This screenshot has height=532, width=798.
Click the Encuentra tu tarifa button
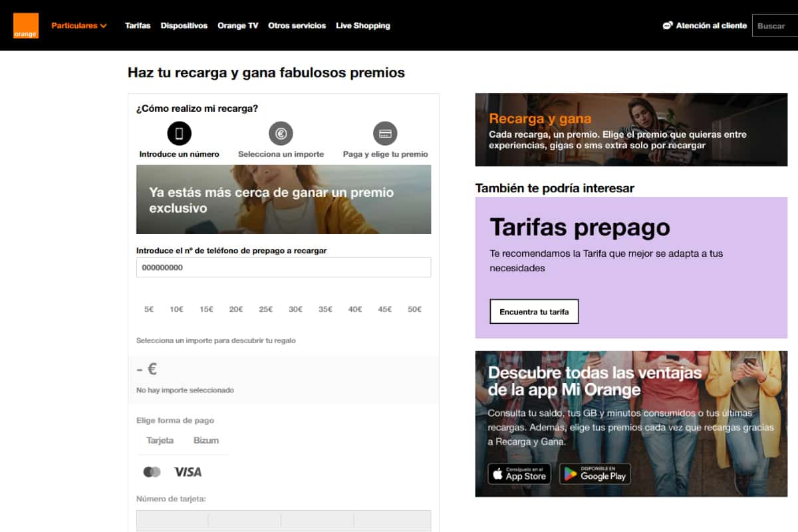point(534,311)
